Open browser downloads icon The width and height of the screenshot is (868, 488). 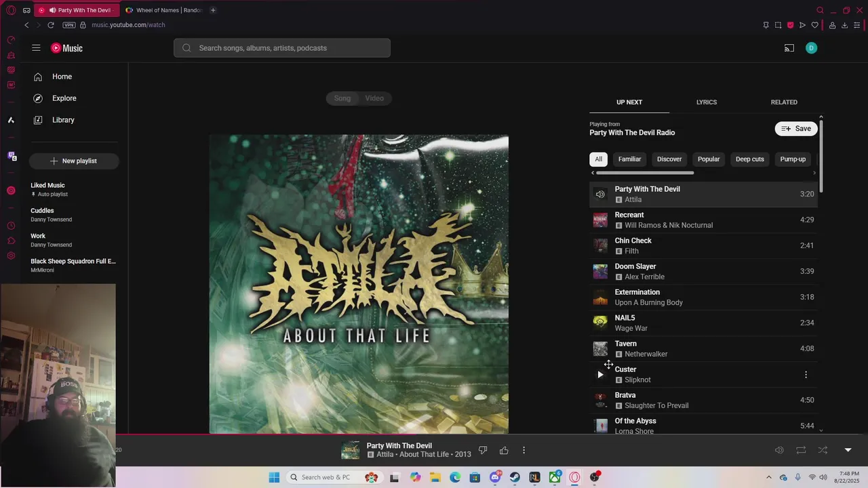pyautogui.click(x=844, y=25)
